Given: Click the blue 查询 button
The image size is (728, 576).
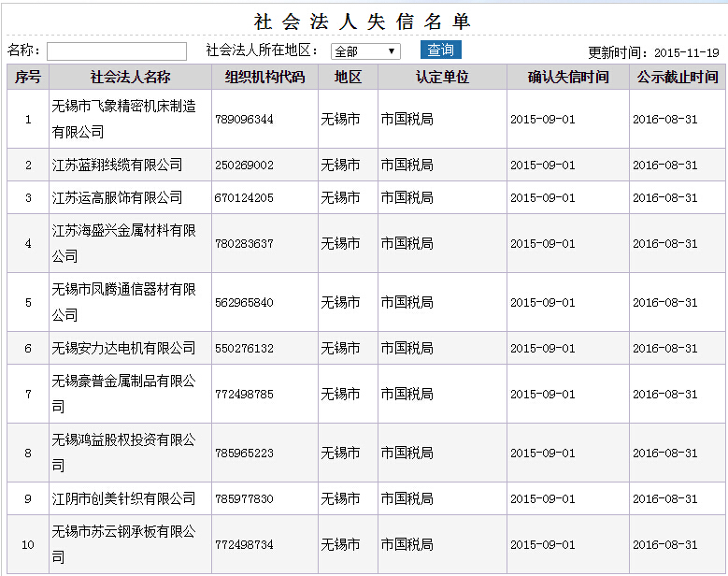Looking at the screenshot, I should click(440, 50).
